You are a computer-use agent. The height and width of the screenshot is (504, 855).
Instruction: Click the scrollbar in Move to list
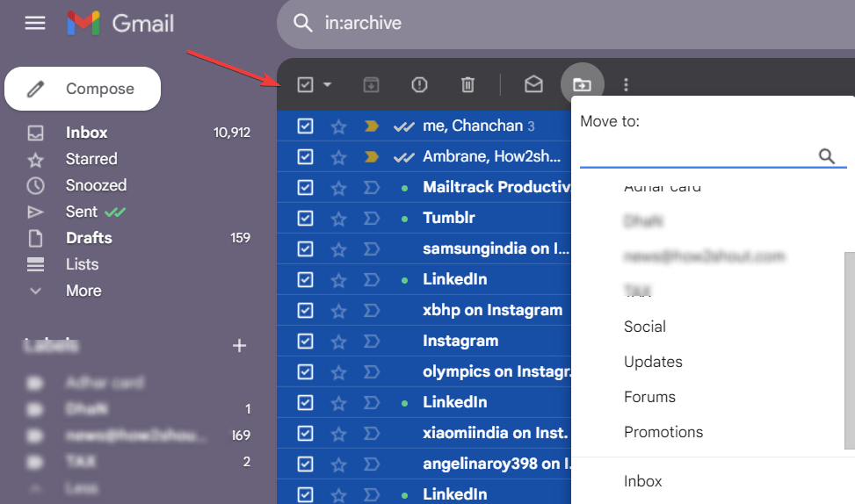point(849,349)
